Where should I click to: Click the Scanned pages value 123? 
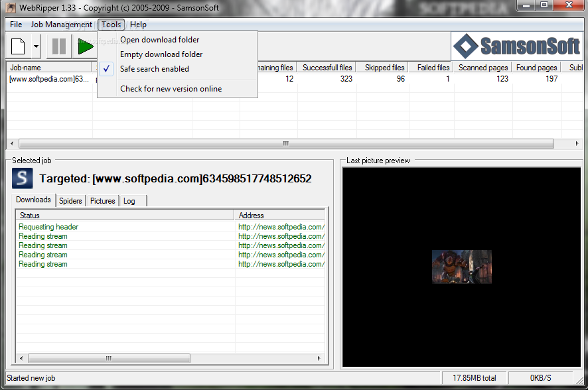502,79
